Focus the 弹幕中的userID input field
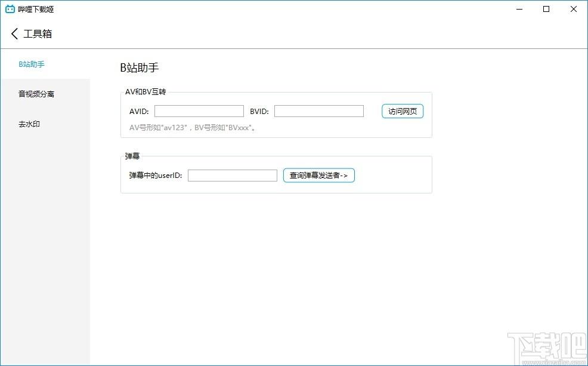Image resolution: width=588 pixels, height=366 pixels. [233, 176]
